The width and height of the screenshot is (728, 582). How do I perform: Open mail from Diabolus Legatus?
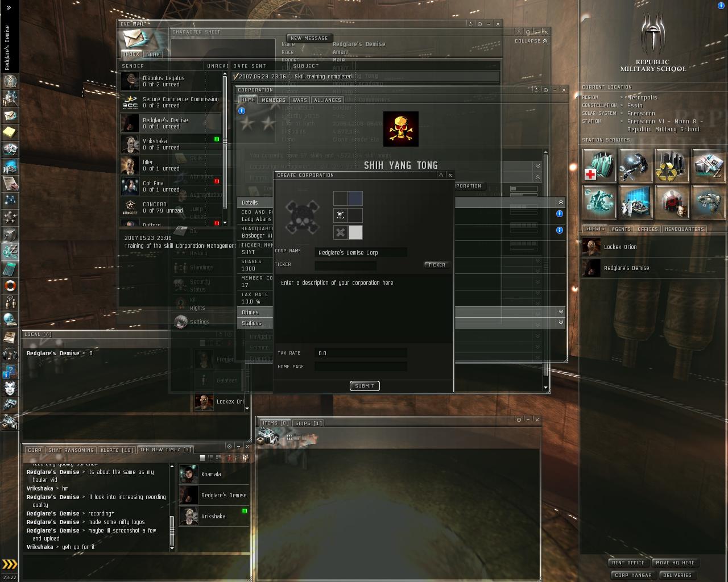click(171, 81)
